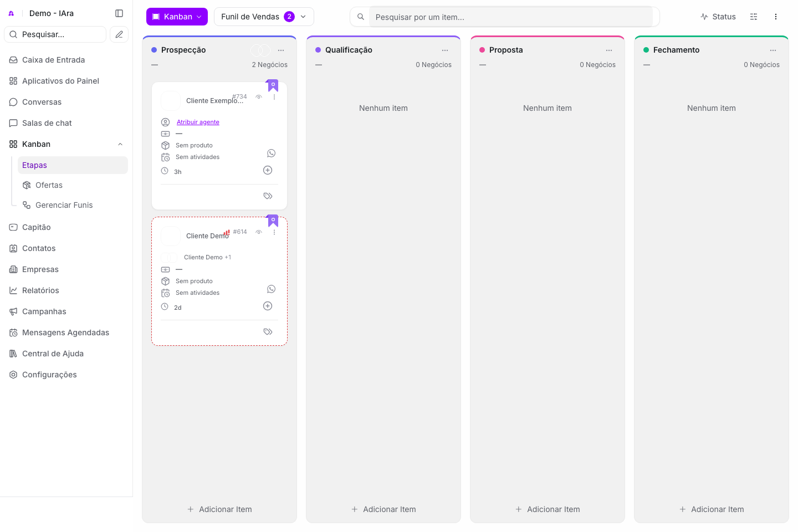Open WhatsApp on Cliente Demo card
This screenshot has height=532, width=798.
[x=271, y=289]
